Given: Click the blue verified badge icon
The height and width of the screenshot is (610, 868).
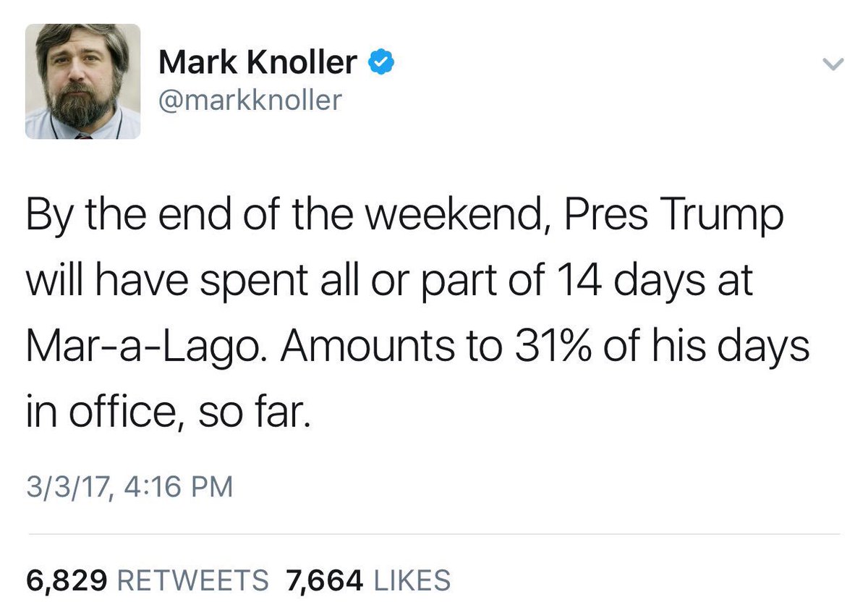Looking at the screenshot, I should (x=381, y=64).
